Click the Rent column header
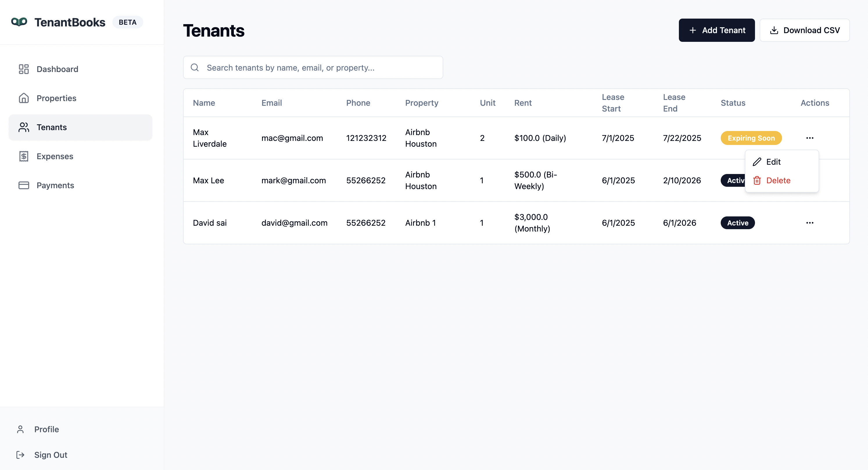Image resolution: width=868 pixels, height=470 pixels. click(523, 103)
